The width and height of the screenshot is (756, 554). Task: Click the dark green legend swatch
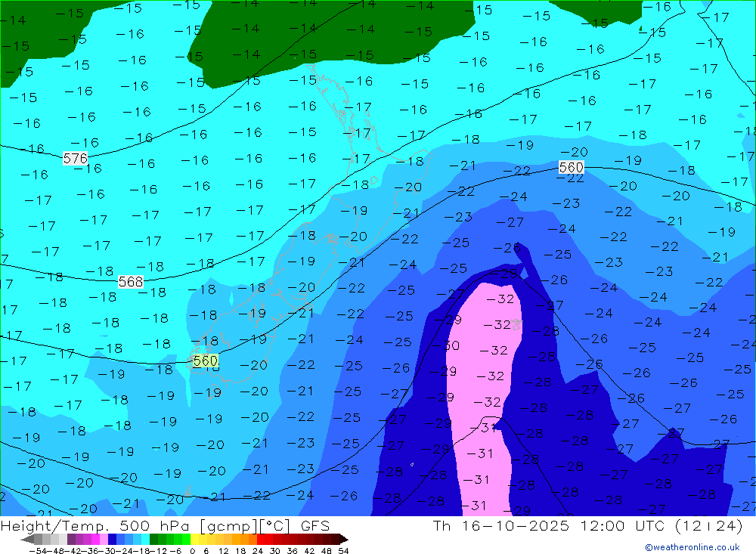point(153,539)
